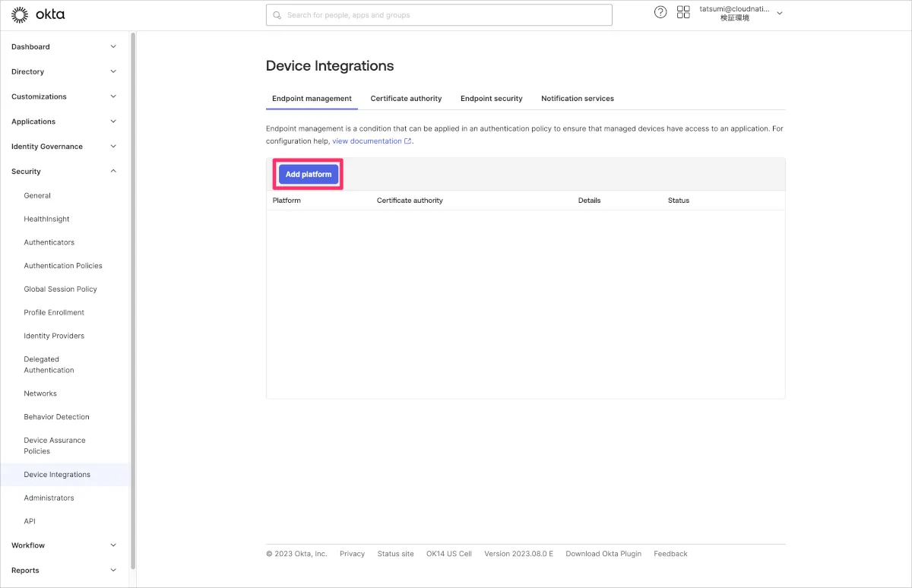Viewport: 912px width, 588px height.
Task: Click external link icon beside view documentation
Action: click(x=408, y=141)
